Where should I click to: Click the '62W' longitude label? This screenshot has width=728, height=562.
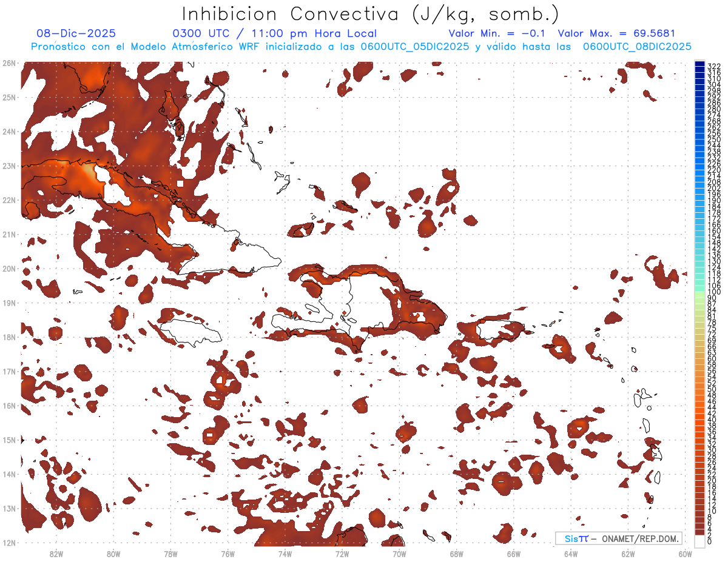pos(628,554)
